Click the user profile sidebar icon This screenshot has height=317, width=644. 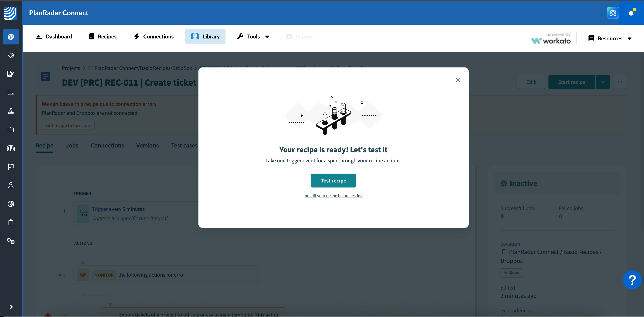coord(11,185)
